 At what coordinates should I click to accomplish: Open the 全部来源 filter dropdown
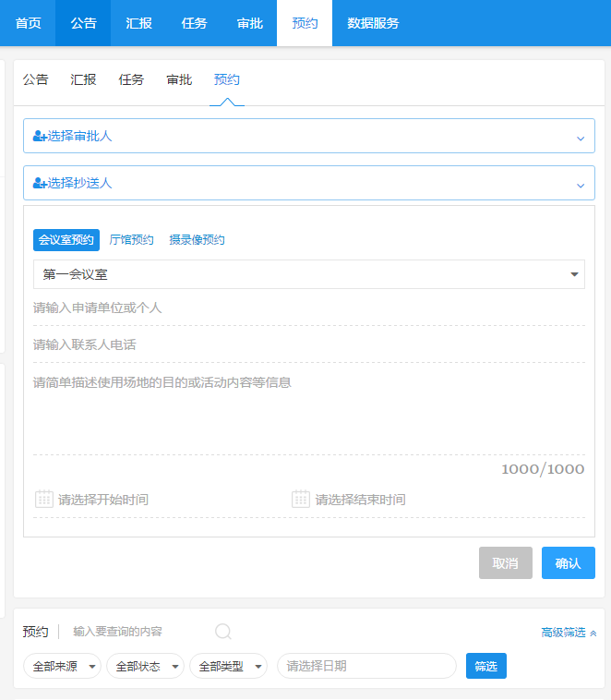(62, 666)
